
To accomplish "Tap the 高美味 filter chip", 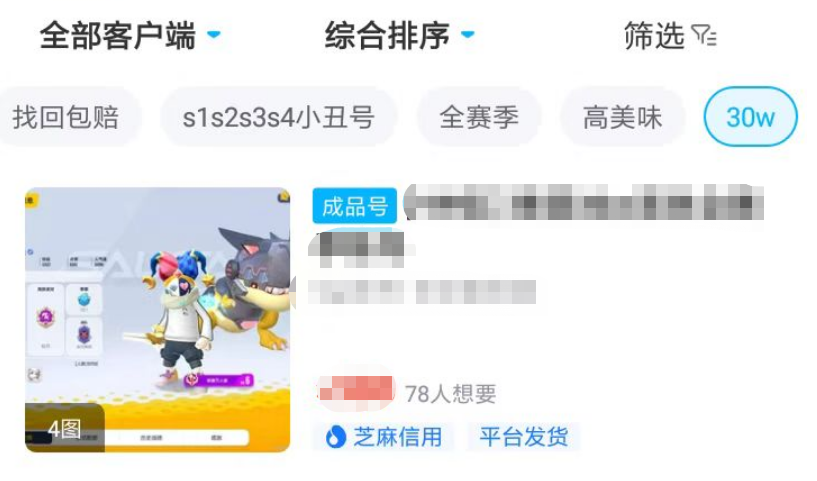I will click(622, 117).
